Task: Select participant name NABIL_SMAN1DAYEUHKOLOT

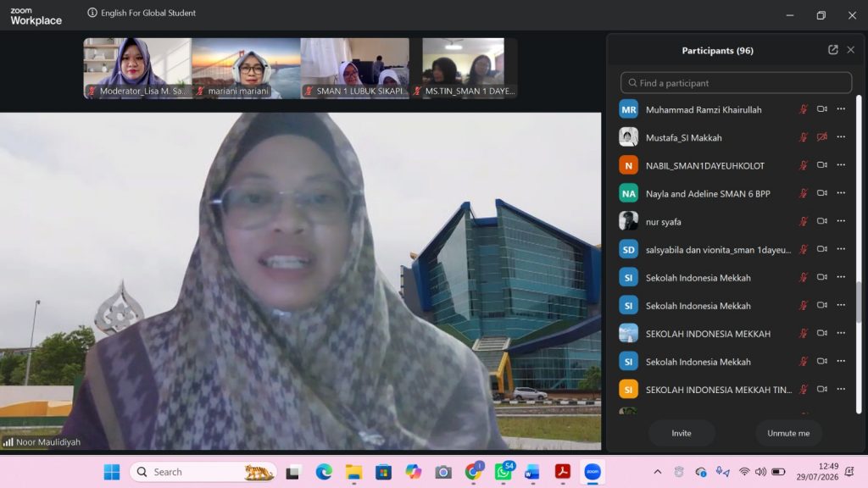Action: pos(704,165)
